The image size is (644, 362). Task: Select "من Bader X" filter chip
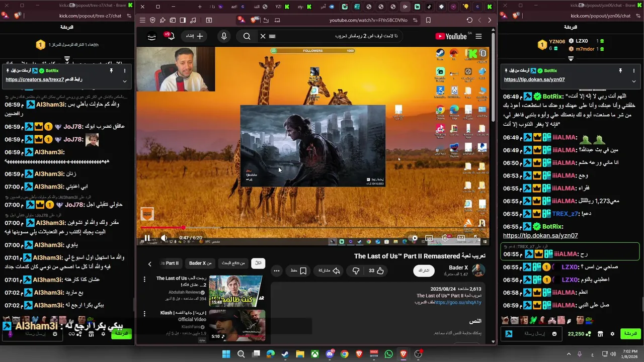[200, 263]
